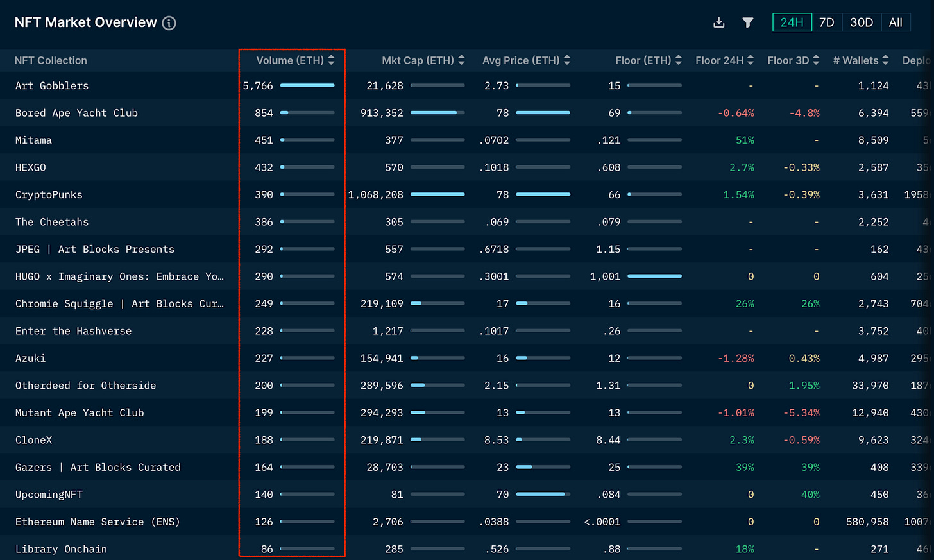Sort by Floor 3D arrows
The height and width of the screenshot is (560, 934).
[x=816, y=60]
